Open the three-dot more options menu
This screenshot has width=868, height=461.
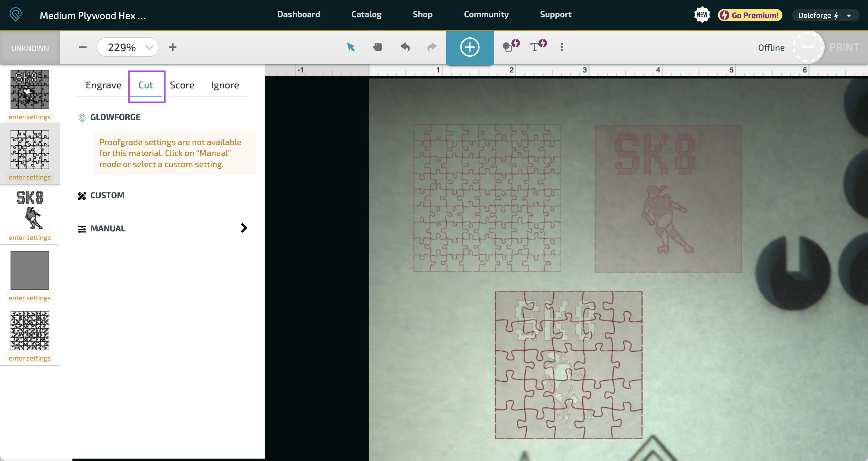point(561,47)
